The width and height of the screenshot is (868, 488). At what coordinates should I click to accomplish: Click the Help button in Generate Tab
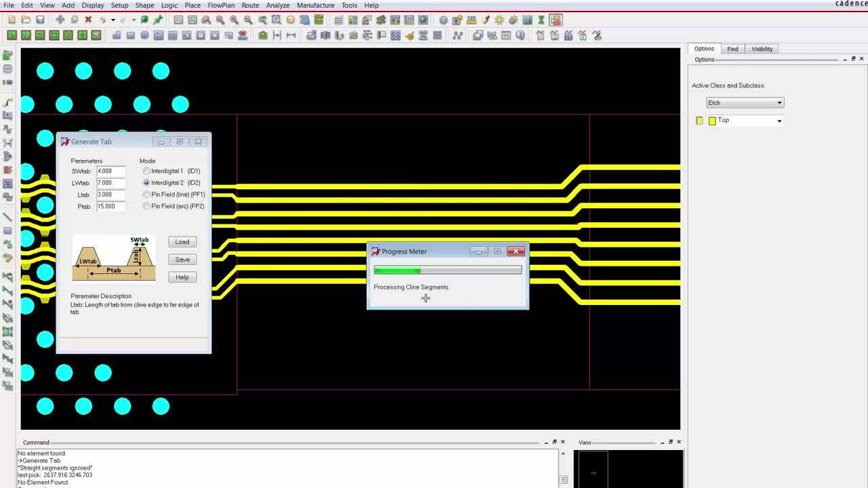182,277
